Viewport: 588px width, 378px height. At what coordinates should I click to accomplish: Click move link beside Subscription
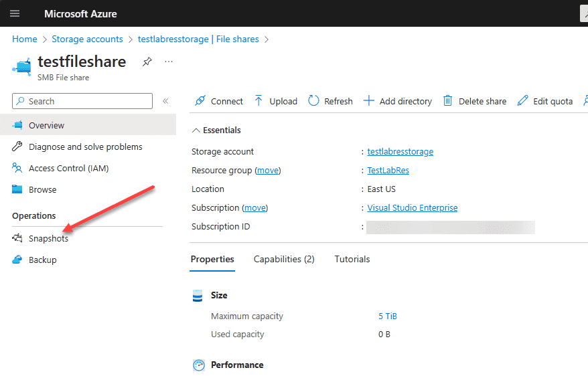coord(255,208)
